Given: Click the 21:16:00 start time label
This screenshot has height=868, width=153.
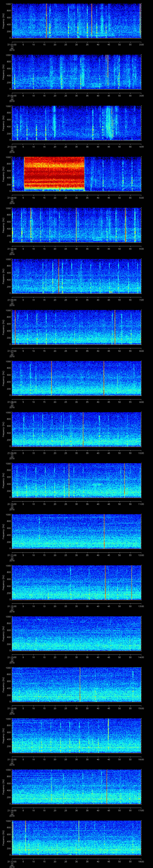Looking at the screenshot, I should pos(12,810).
